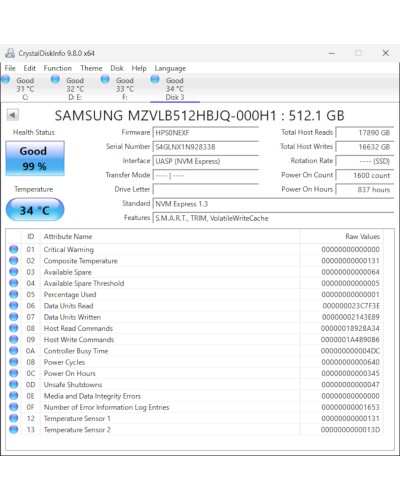Click the Interface field UASP (NVM Express)

pyautogui.click(x=205, y=161)
